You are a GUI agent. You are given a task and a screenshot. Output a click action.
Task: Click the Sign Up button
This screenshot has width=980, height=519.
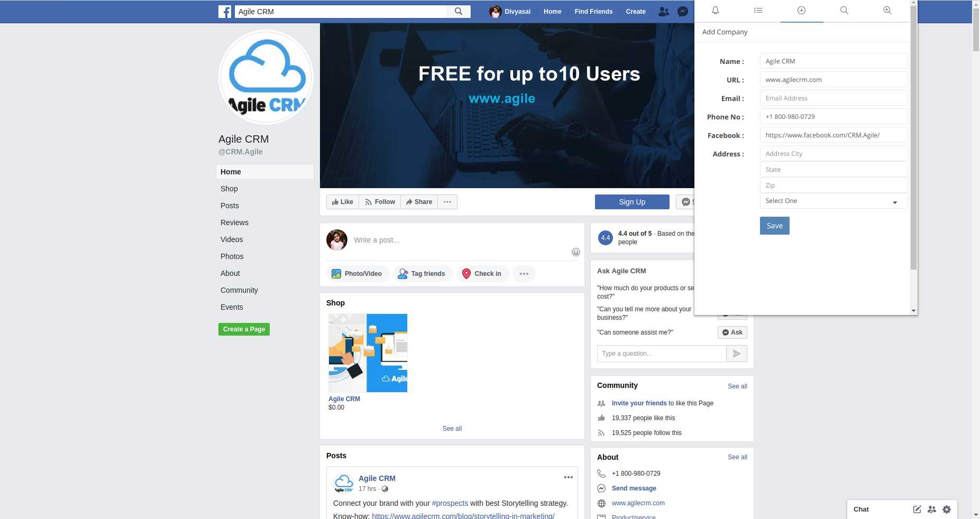point(632,202)
